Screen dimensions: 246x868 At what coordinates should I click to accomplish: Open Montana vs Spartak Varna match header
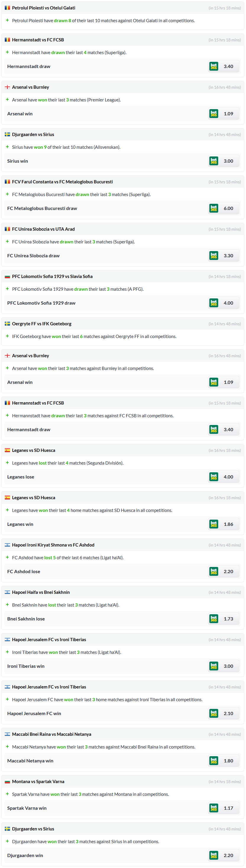[x=38, y=782]
